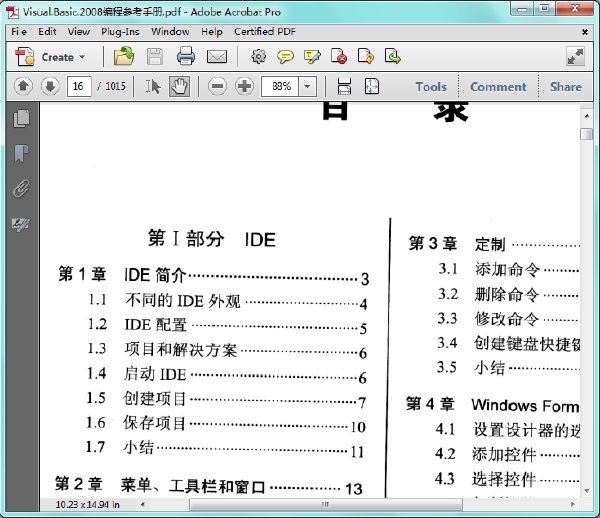
Task: Click the entry 1.6 保存项目
Action: [x=135, y=423]
